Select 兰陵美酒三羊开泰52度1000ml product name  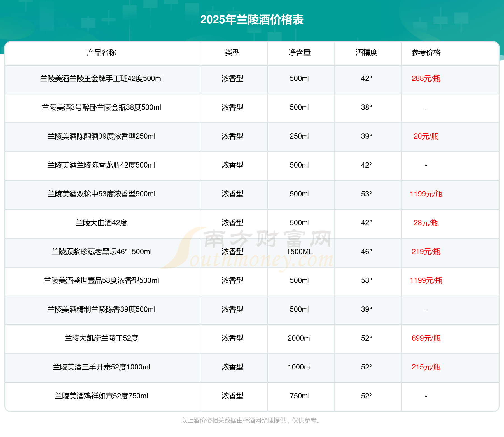(x=101, y=367)
